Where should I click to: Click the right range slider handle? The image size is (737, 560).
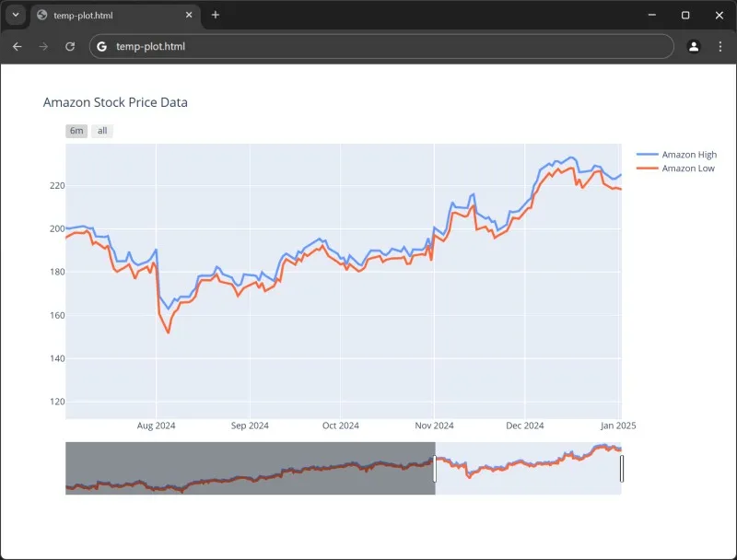pos(621,469)
